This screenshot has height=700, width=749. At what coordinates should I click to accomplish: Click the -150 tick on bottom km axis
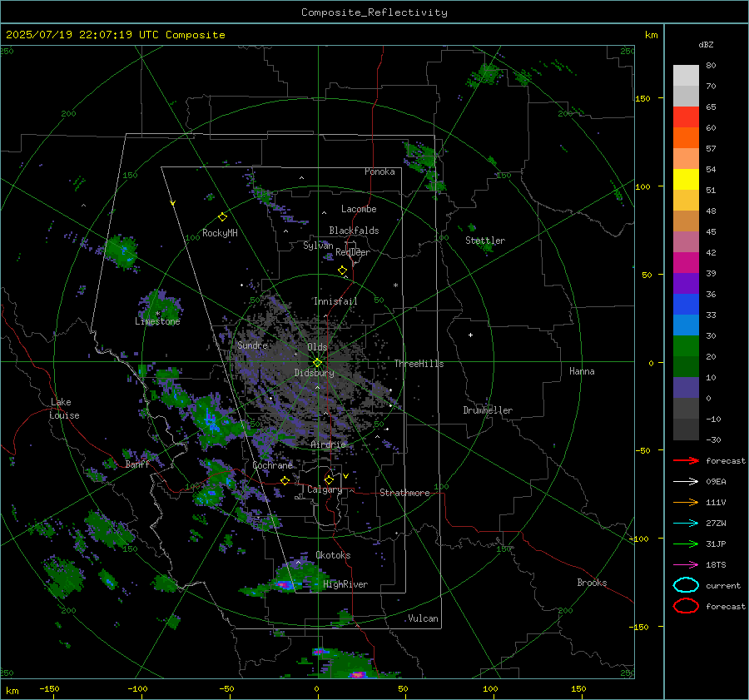(49, 689)
